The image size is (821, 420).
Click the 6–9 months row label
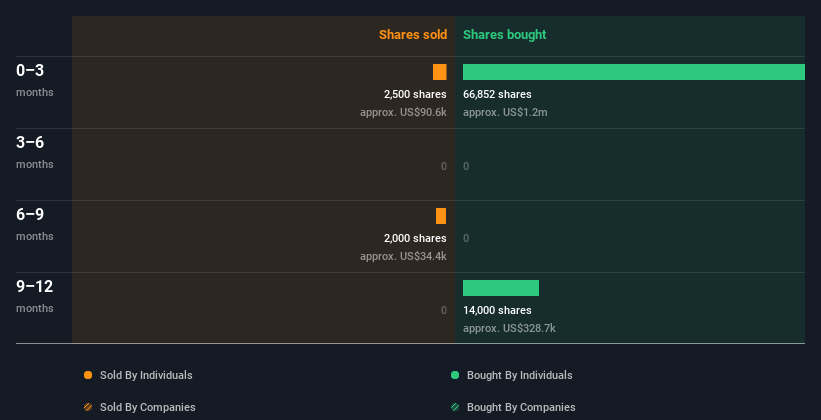point(35,224)
